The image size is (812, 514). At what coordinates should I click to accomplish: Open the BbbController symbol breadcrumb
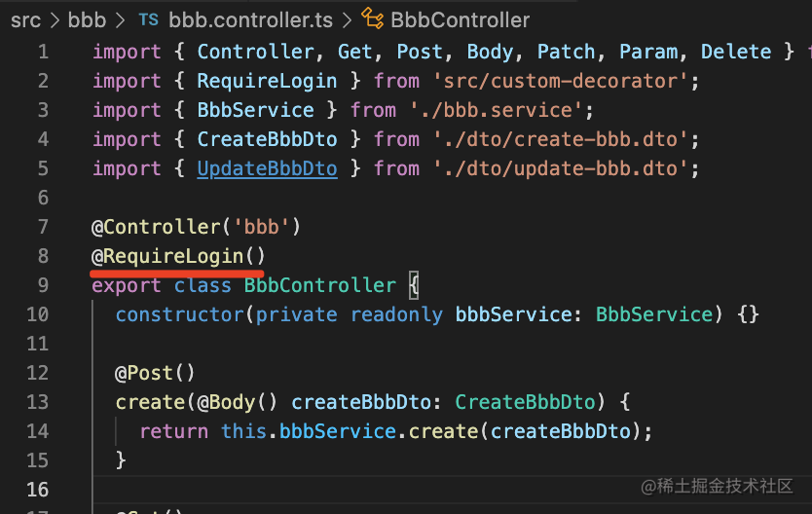[x=459, y=19]
